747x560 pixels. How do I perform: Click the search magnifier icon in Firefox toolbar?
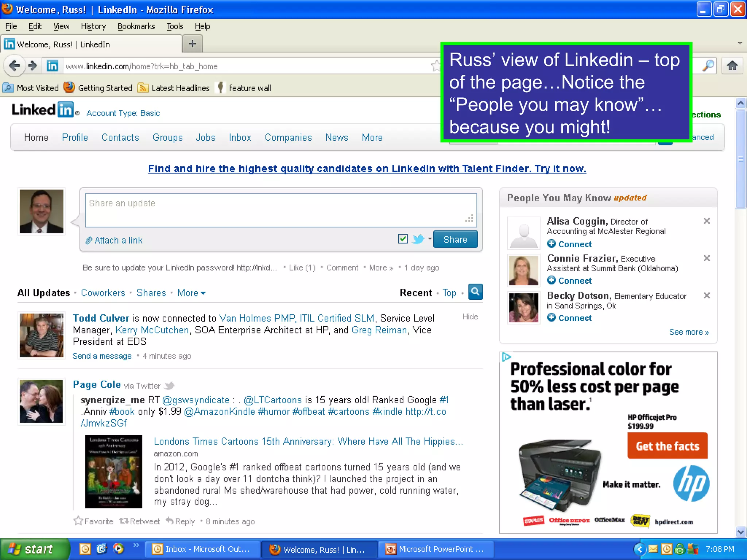(708, 66)
